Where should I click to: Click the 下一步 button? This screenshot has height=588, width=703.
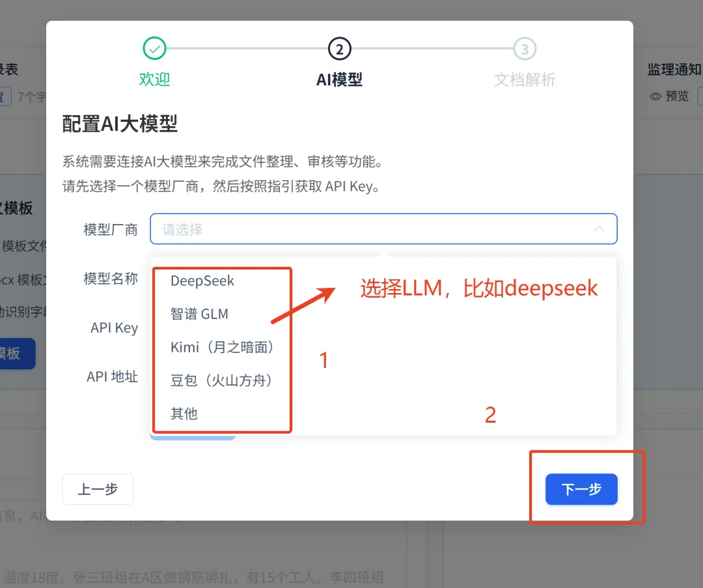(581, 489)
